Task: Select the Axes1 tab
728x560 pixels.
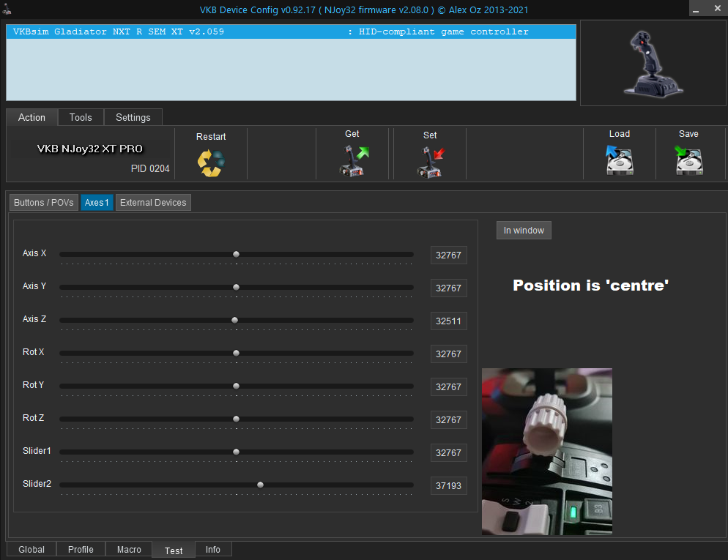Action: tap(97, 202)
